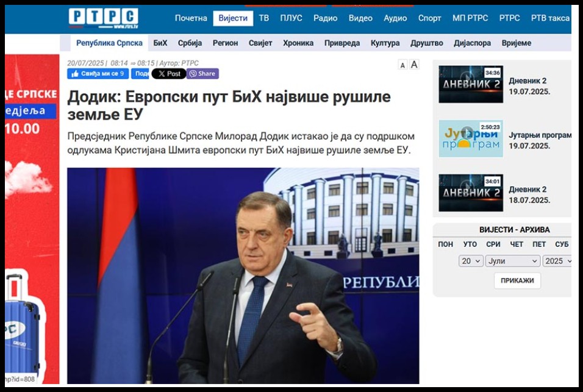Image resolution: width=583 pixels, height=392 pixels.
Task: Play the Јутарњи програм video thumbnail
Action: click(471, 138)
